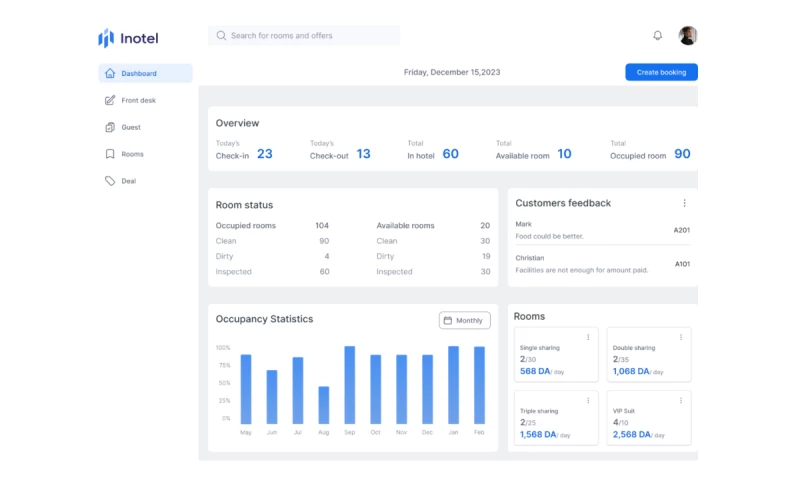Open the user profile avatar
The width and height of the screenshot is (800, 480).
point(688,36)
